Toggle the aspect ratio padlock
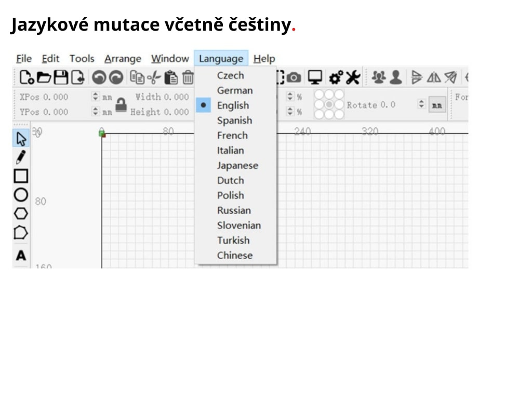 pos(121,105)
